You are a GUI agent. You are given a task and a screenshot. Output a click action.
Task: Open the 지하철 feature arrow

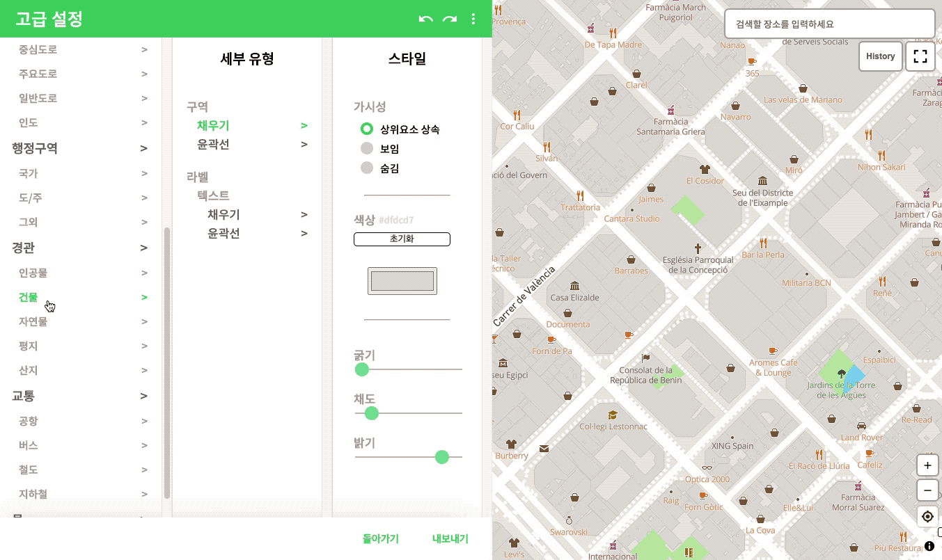click(x=144, y=494)
